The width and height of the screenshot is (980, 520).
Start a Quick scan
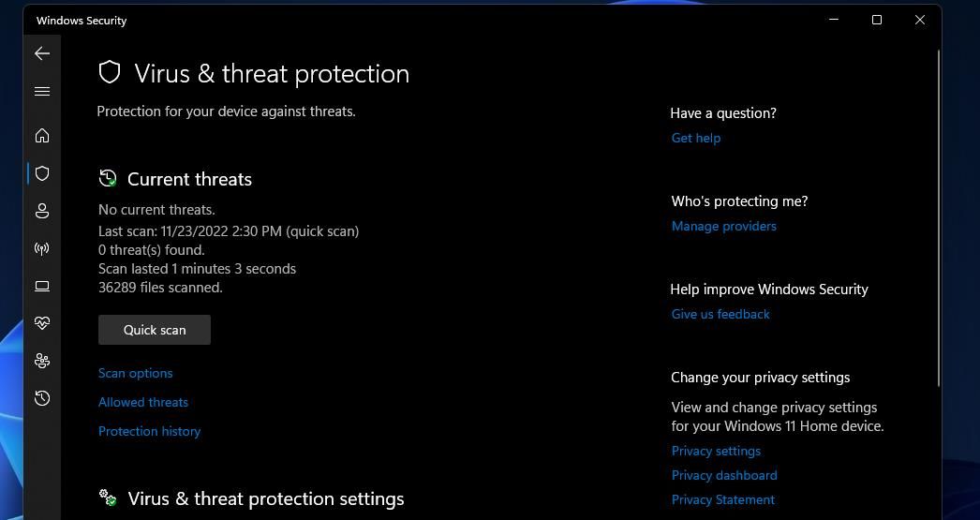(x=155, y=330)
